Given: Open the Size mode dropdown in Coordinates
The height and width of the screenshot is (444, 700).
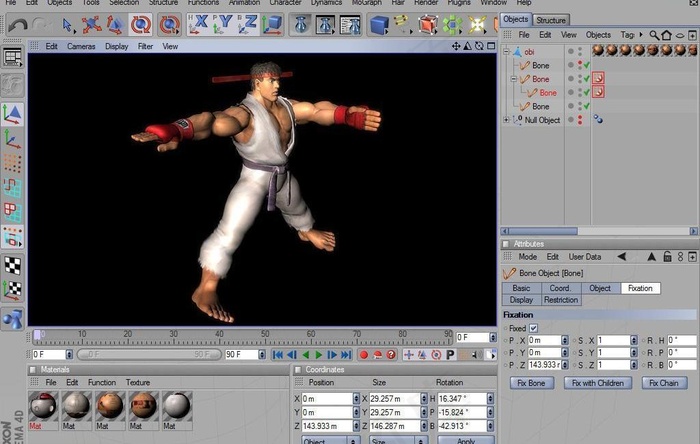Looking at the screenshot, I should (x=399, y=440).
